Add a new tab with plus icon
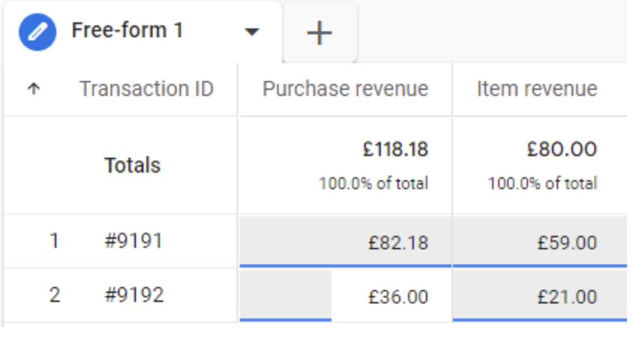Viewport: 644px width, 339px height. [320, 32]
